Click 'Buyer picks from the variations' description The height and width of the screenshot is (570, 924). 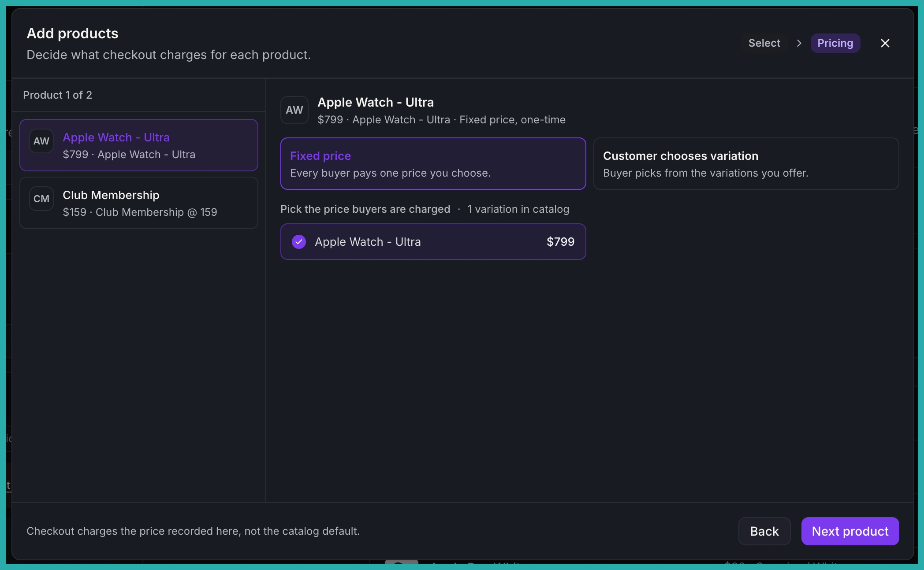705,173
